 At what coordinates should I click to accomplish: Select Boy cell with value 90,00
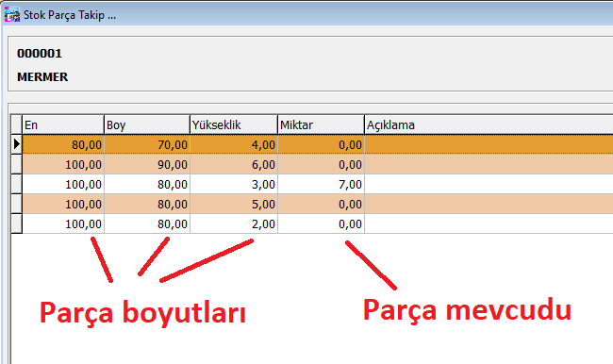tap(147, 165)
